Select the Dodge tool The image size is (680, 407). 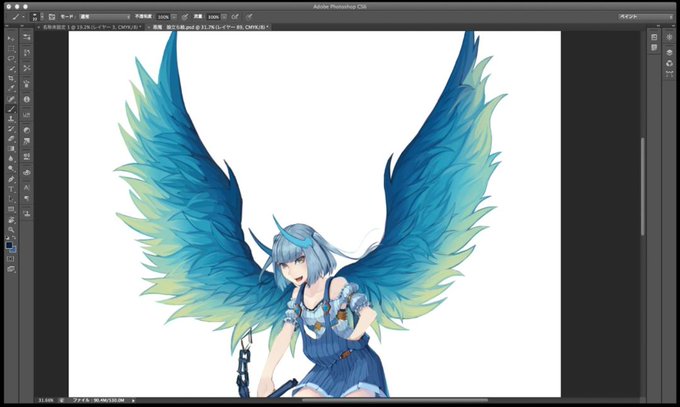11,169
